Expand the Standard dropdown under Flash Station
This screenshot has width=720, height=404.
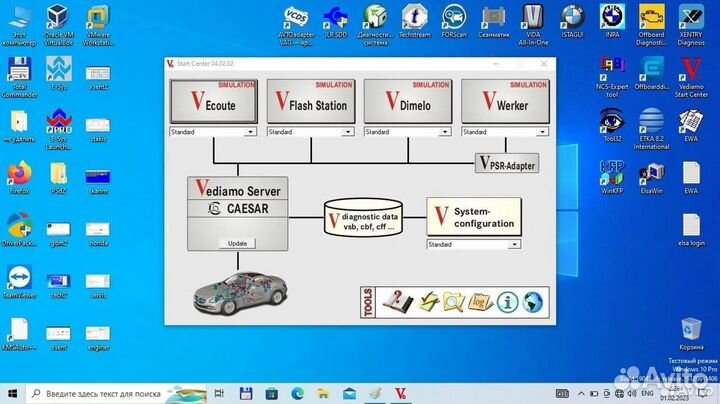point(348,132)
